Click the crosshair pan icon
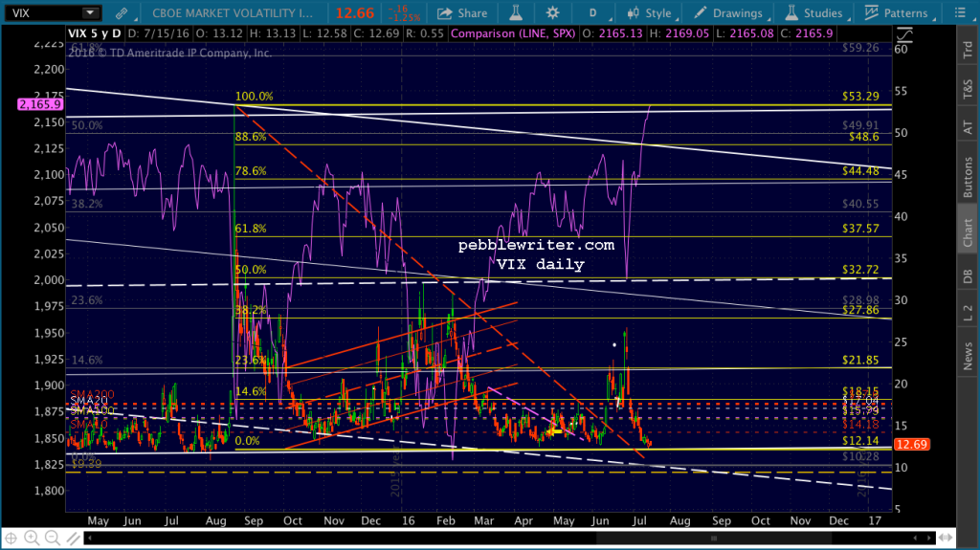The width and height of the screenshot is (980, 550). [11, 538]
